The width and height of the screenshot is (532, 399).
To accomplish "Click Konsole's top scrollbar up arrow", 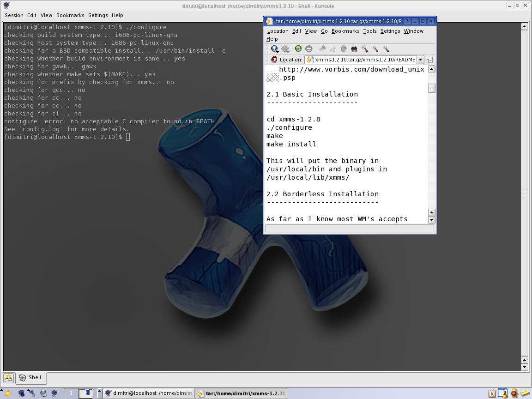I will pos(524,26).
